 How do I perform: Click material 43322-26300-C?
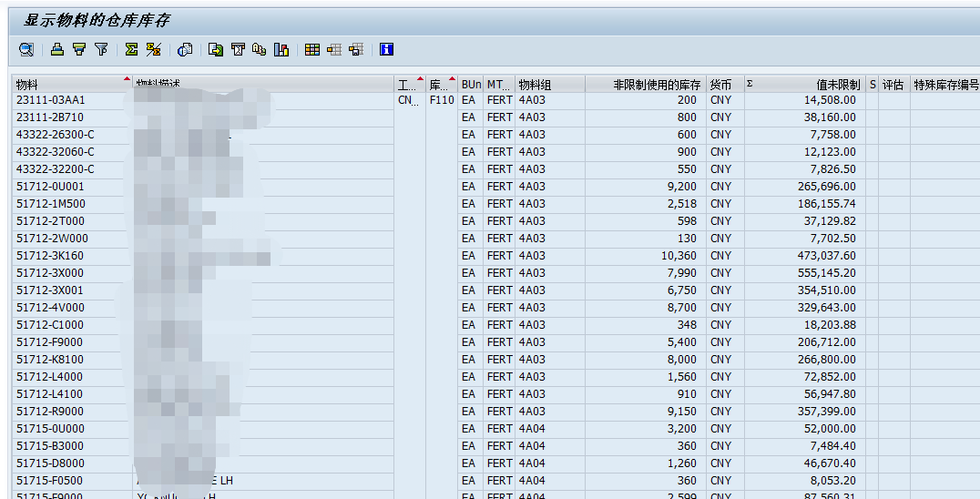(56, 134)
